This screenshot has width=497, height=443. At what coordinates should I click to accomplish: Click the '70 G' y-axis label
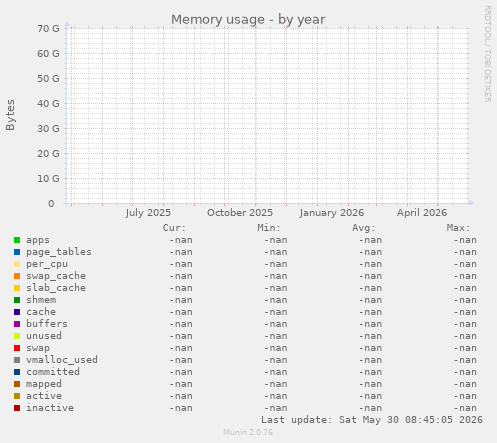(x=48, y=29)
